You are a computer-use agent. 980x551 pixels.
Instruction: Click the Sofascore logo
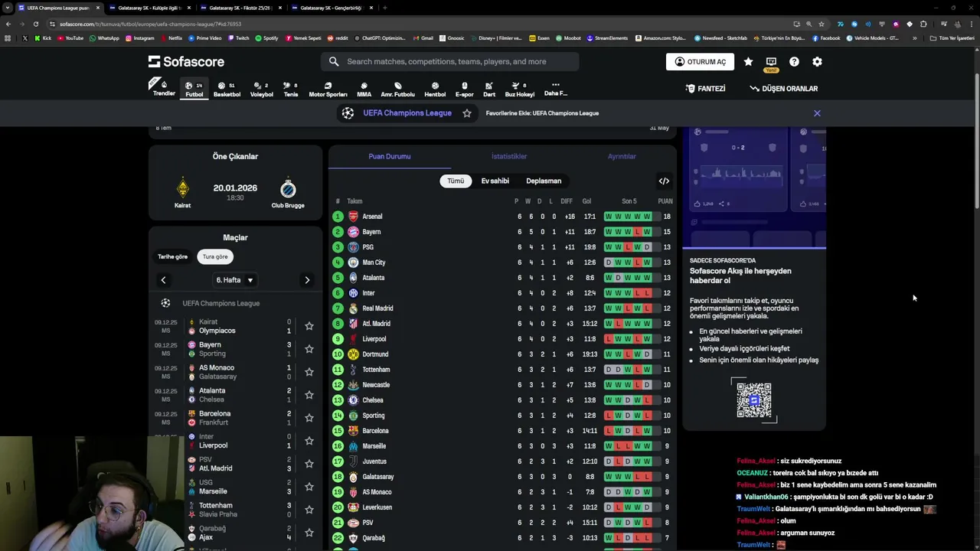click(186, 62)
